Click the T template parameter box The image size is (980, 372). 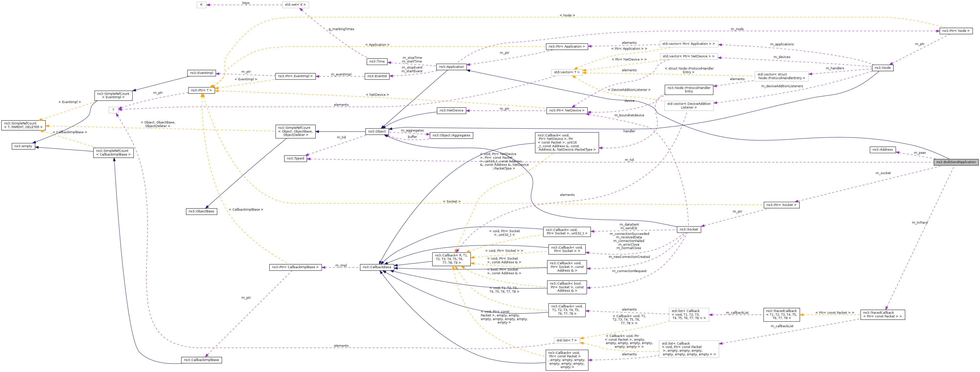[113, 110]
